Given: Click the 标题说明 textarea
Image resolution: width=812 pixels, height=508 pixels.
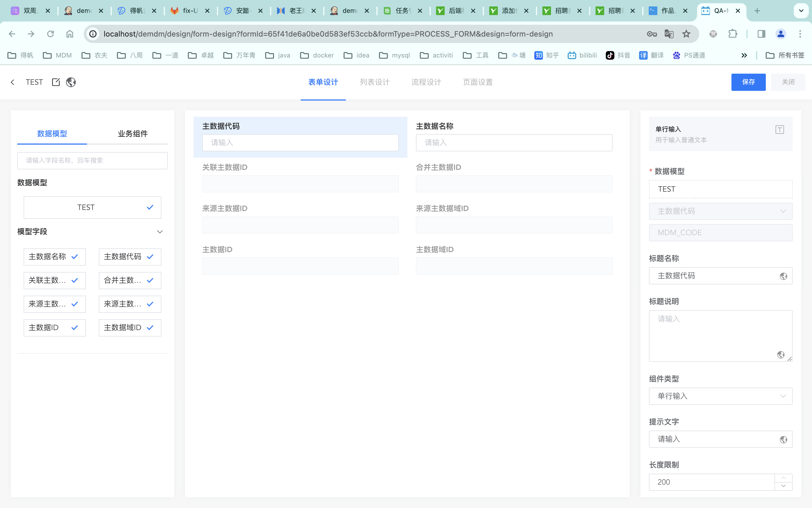Looking at the screenshot, I should 720,336.
